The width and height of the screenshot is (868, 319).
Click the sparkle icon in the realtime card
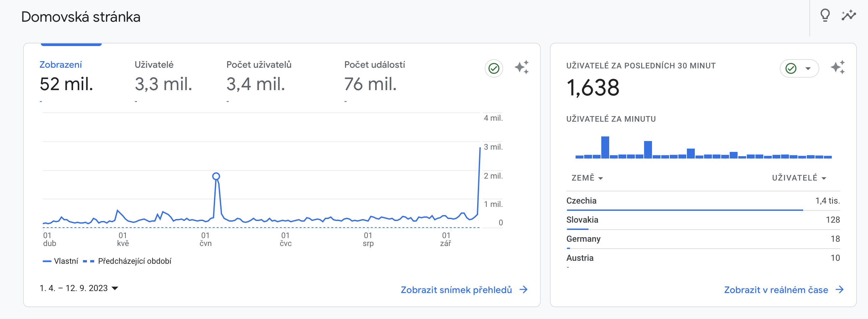tap(837, 67)
